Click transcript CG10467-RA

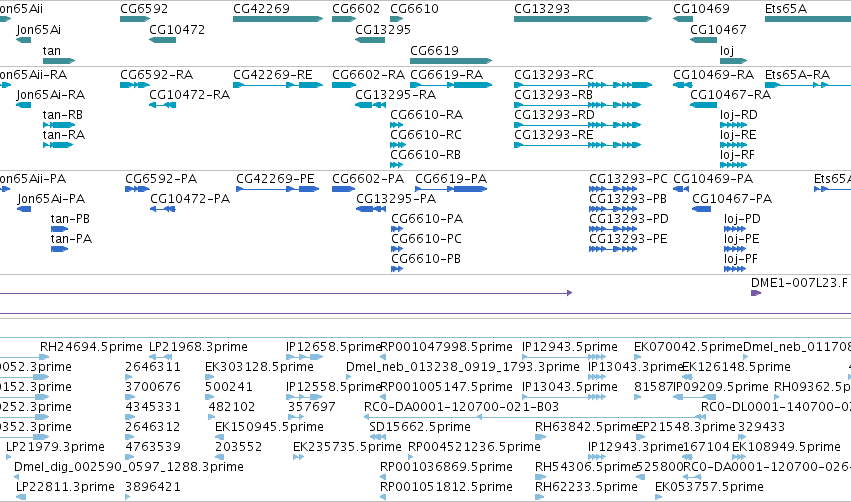(731, 95)
